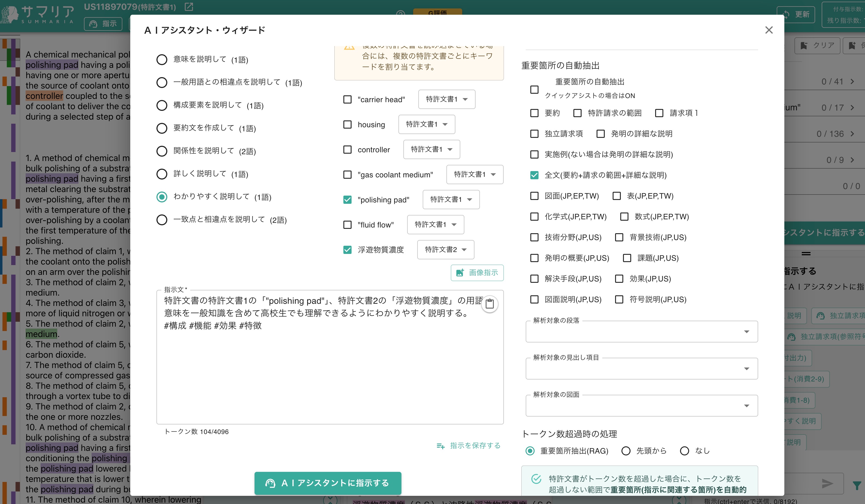Click inside the 指示文 instruction text area

tap(330, 357)
